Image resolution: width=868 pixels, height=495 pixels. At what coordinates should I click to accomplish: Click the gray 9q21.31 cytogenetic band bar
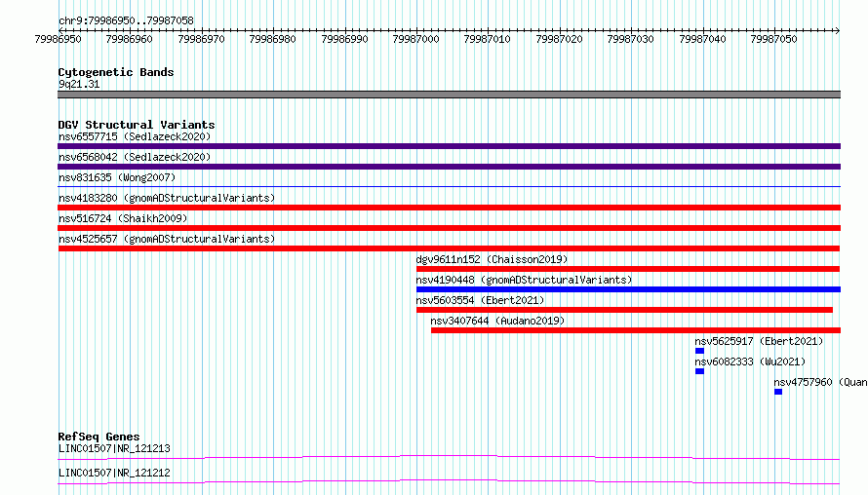pyautogui.click(x=449, y=95)
